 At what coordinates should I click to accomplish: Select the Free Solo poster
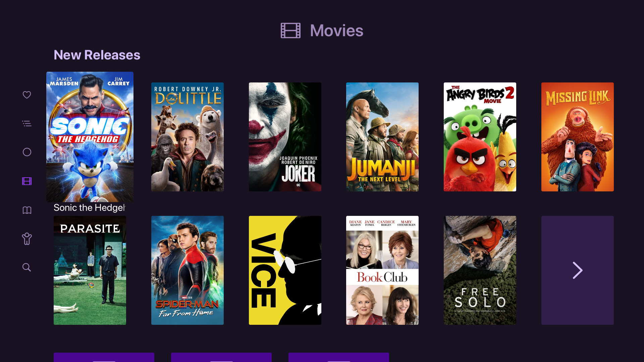coord(480,270)
